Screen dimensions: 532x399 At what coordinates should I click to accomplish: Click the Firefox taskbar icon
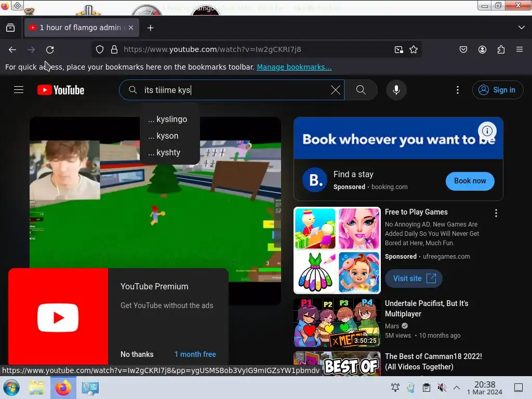click(x=63, y=388)
